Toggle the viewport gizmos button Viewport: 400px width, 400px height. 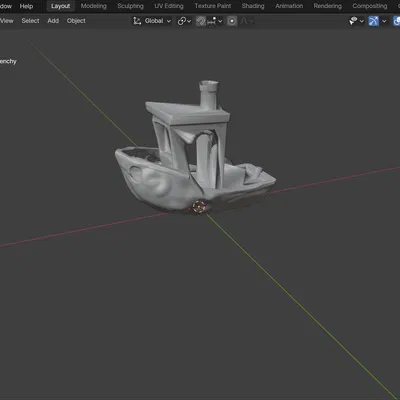[373, 21]
